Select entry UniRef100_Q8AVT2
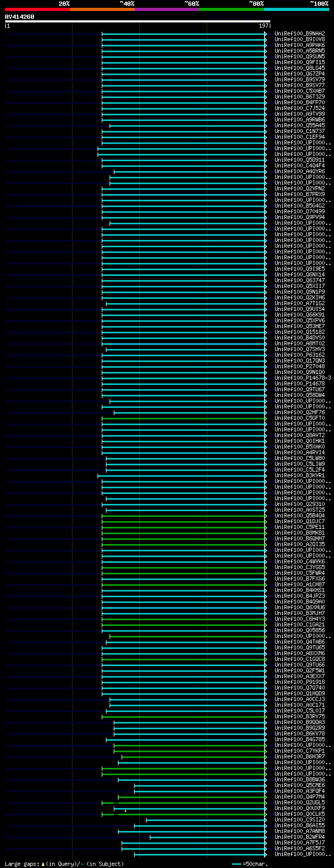This screenshot has width=334, height=868. 300,435
